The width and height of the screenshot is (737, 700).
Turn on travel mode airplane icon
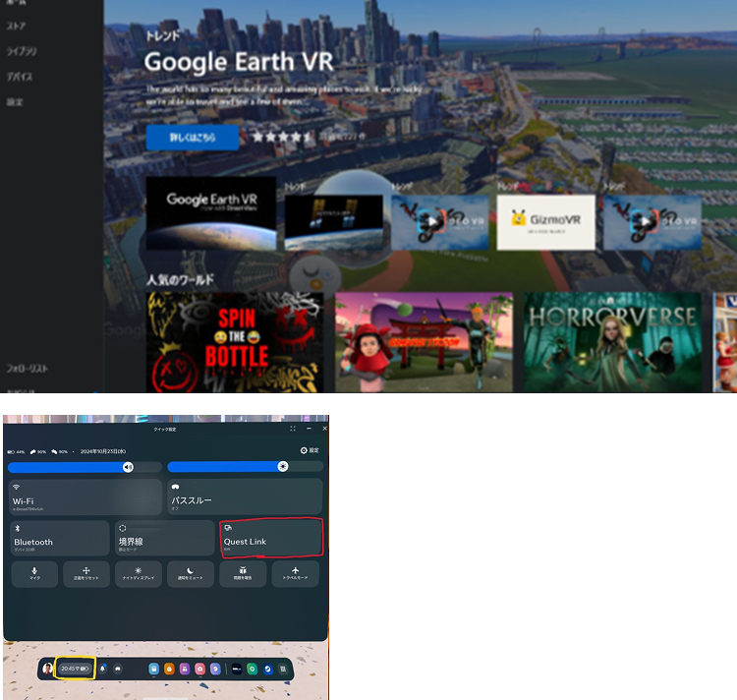295,573
